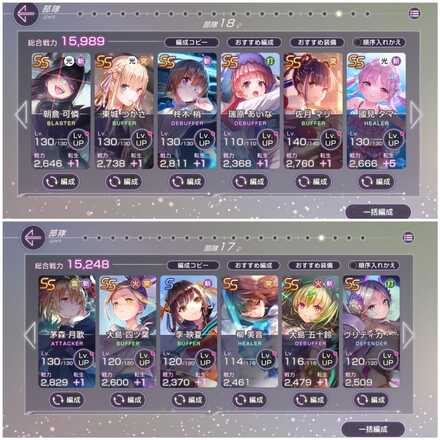Screen dimensions: 440x440
Task: Show next unit with right arrow, Unit 18
Action: tap(415, 114)
